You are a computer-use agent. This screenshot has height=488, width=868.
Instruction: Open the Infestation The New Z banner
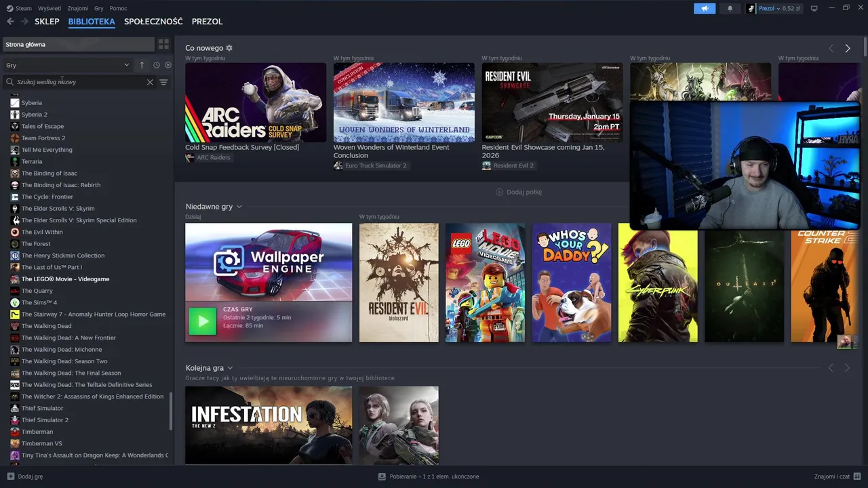[x=269, y=425]
